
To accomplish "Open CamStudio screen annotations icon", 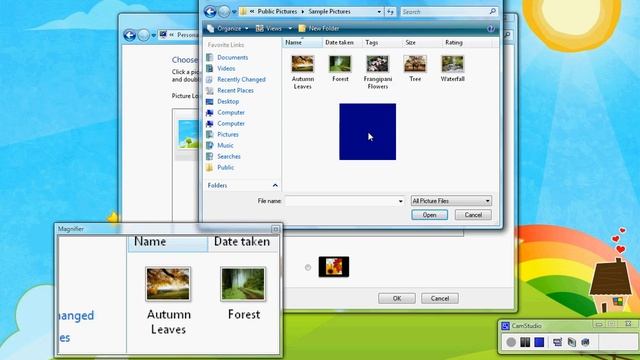I will [571, 342].
